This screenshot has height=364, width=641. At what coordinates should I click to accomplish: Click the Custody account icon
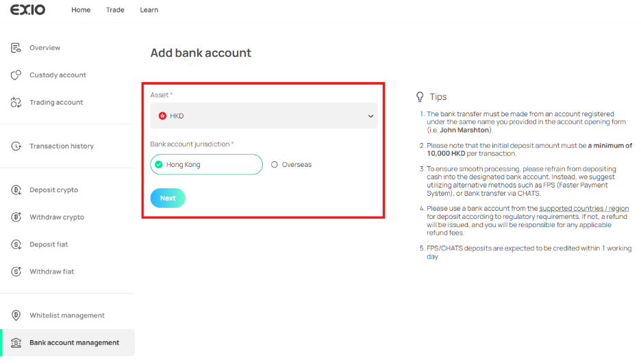tap(16, 75)
